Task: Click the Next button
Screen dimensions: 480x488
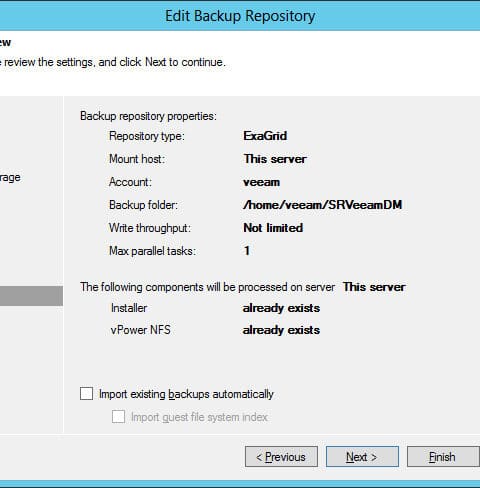Action: tap(362, 457)
